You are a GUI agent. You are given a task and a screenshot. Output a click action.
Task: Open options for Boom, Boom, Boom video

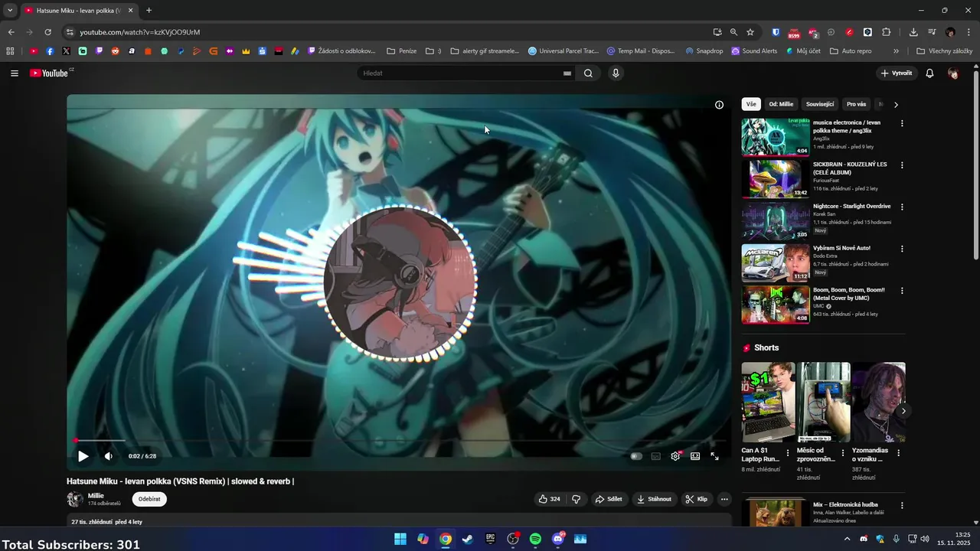point(902,291)
